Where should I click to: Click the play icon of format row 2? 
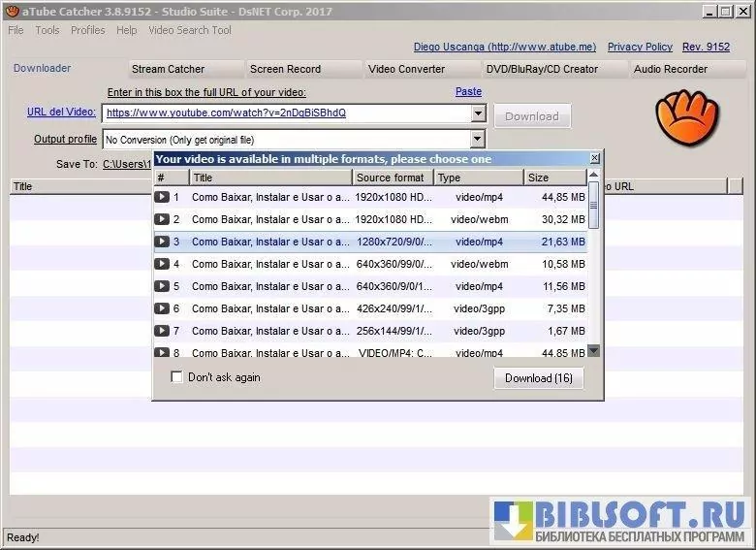162,219
